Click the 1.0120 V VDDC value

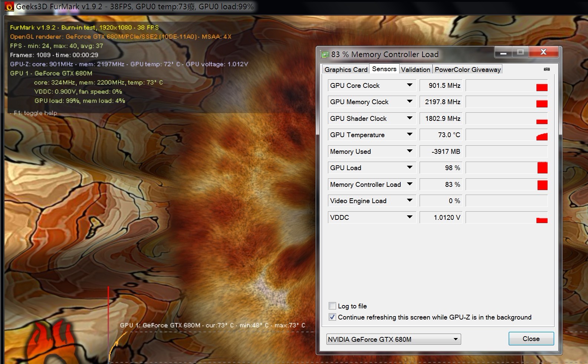441,217
